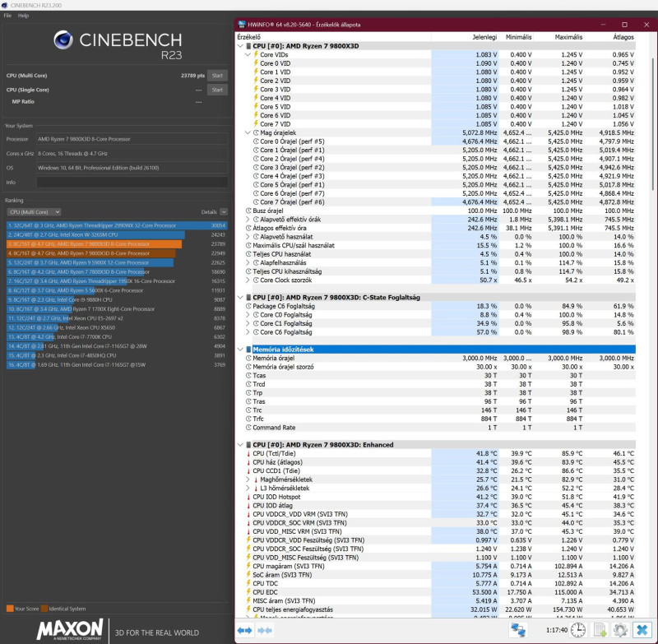Select the Command Rate row
Viewport: 658px width, 644px height.
click(x=436, y=428)
